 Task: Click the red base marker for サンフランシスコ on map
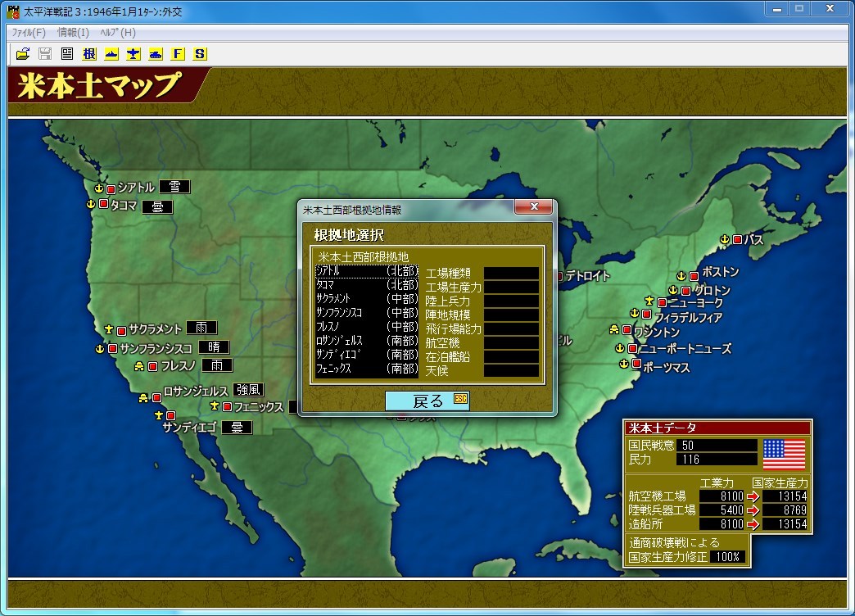point(112,348)
